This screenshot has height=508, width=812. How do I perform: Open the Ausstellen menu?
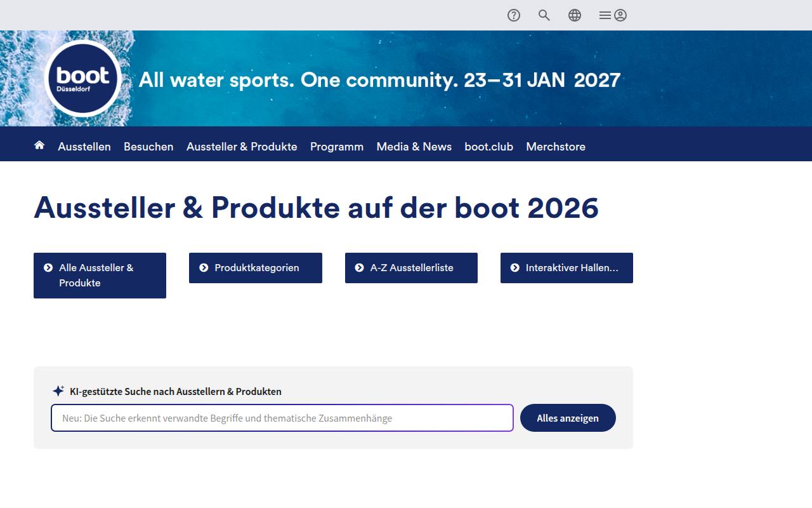pyautogui.click(x=84, y=147)
